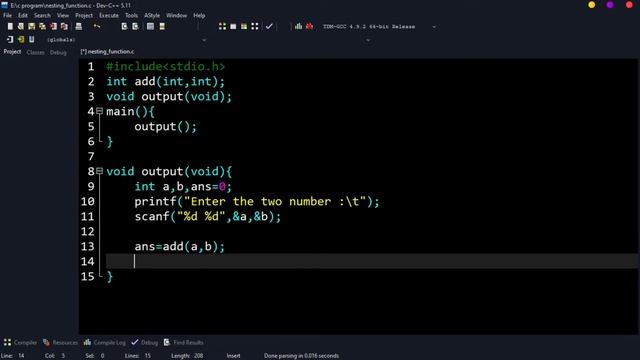640x360 pixels.
Task: Start debugging with the toolbar checkmark icon
Action: pos(269,27)
